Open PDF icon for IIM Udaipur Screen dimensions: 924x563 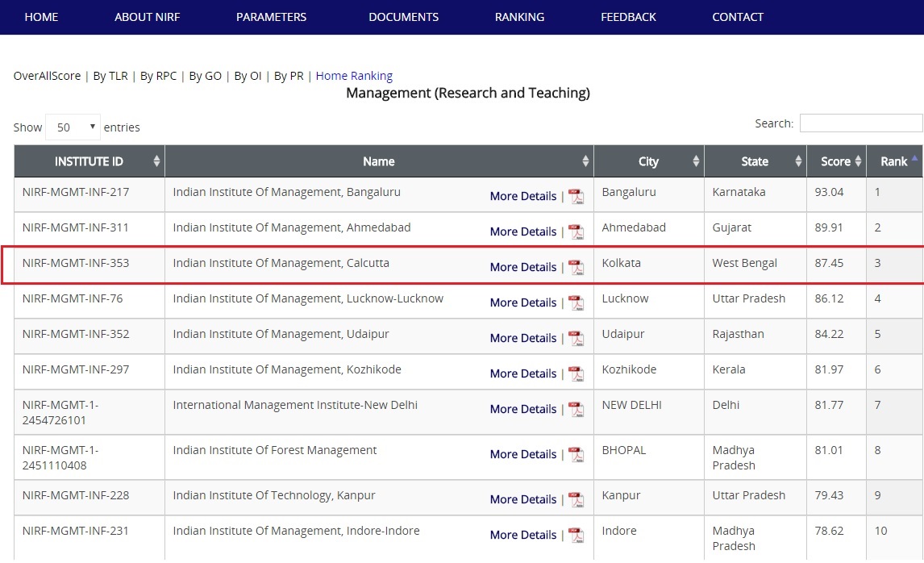[576, 338]
